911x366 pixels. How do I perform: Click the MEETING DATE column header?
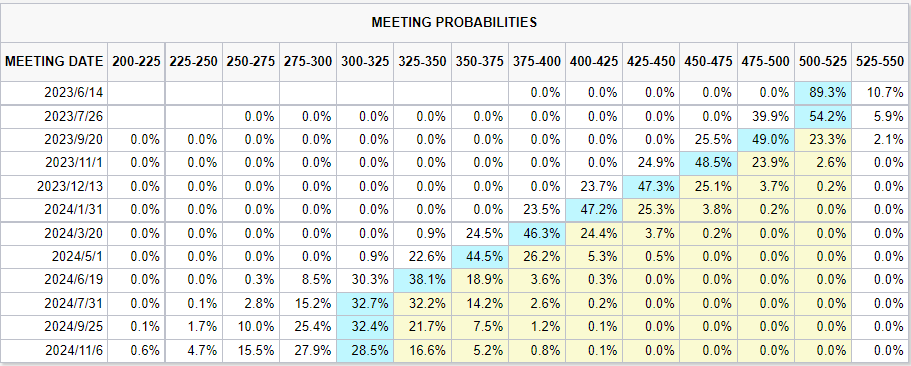[54, 61]
